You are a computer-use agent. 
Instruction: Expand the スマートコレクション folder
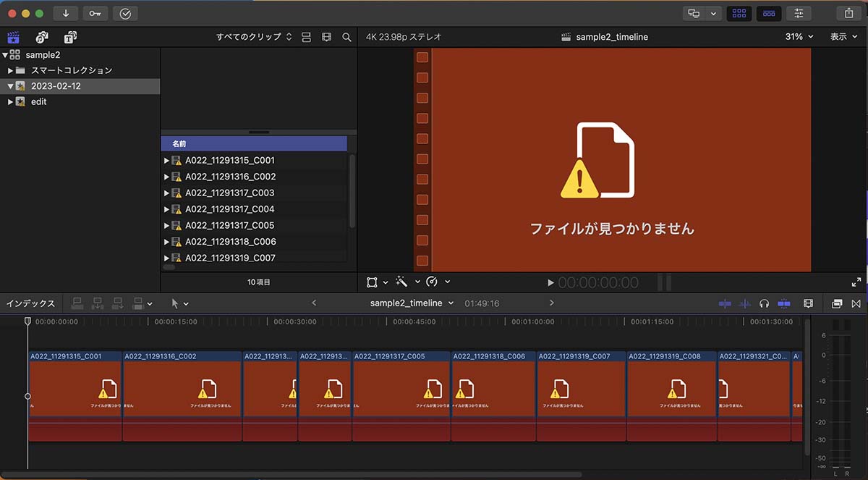10,70
